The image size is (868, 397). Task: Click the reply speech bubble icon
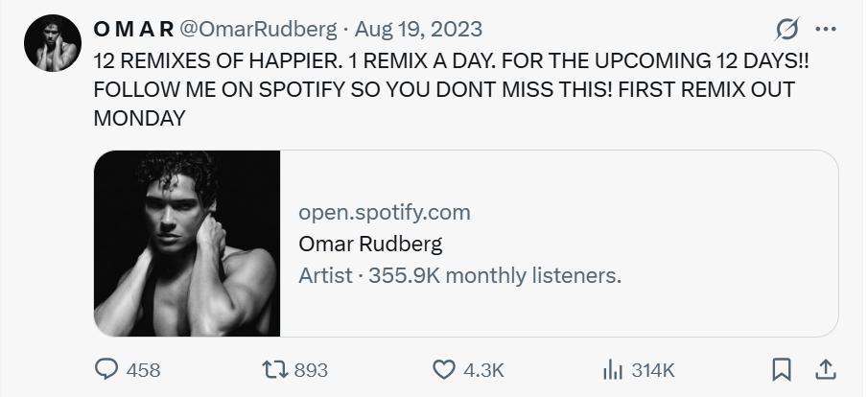pos(107,369)
